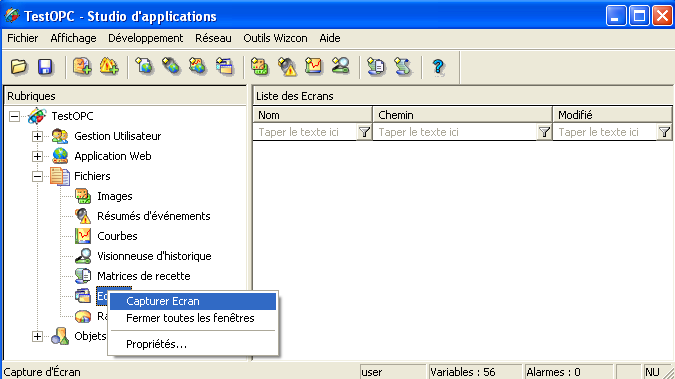The width and height of the screenshot is (675, 379).
Task: Click the NU status bar indicator
Action: [653, 372]
